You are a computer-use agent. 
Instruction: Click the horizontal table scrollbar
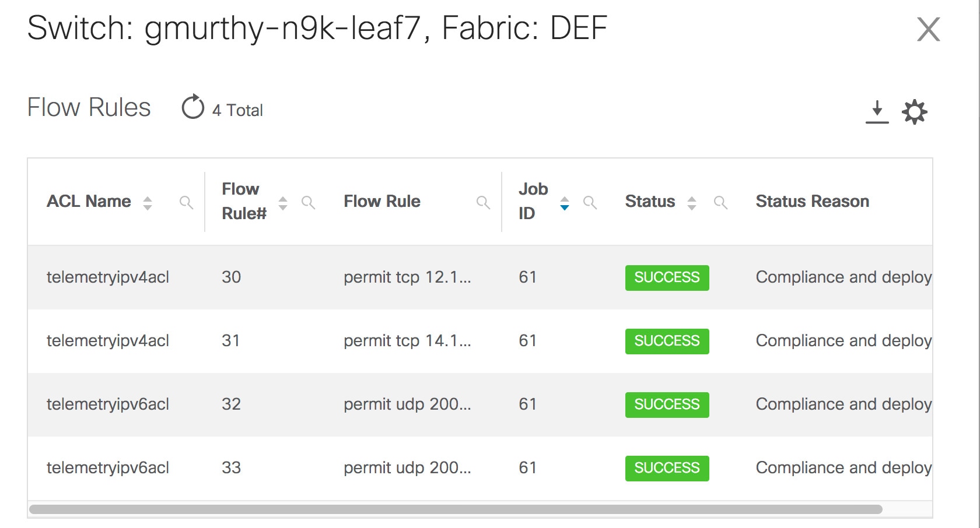(455, 509)
